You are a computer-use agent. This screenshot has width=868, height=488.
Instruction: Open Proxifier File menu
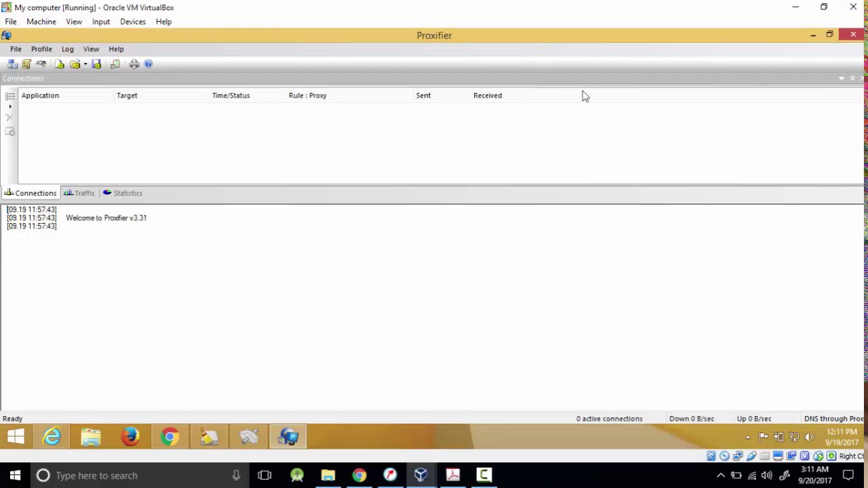pyautogui.click(x=16, y=49)
